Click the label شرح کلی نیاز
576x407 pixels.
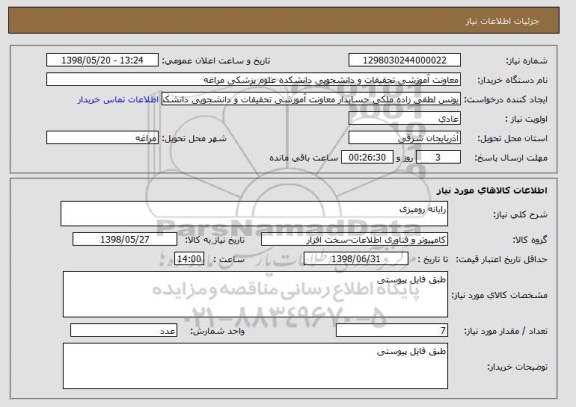click(520, 215)
